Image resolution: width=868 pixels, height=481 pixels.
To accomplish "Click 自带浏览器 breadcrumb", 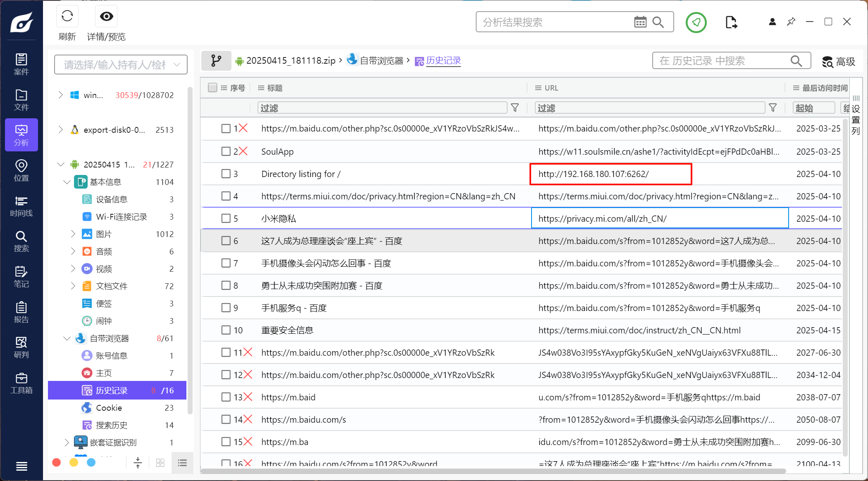I will coord(382,61).
